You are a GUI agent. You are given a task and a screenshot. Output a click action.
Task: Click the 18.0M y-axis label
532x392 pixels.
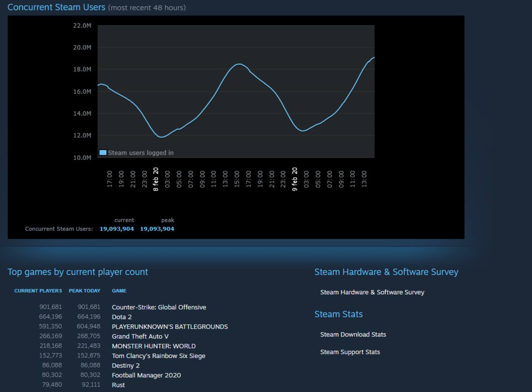tap(82, 70)
